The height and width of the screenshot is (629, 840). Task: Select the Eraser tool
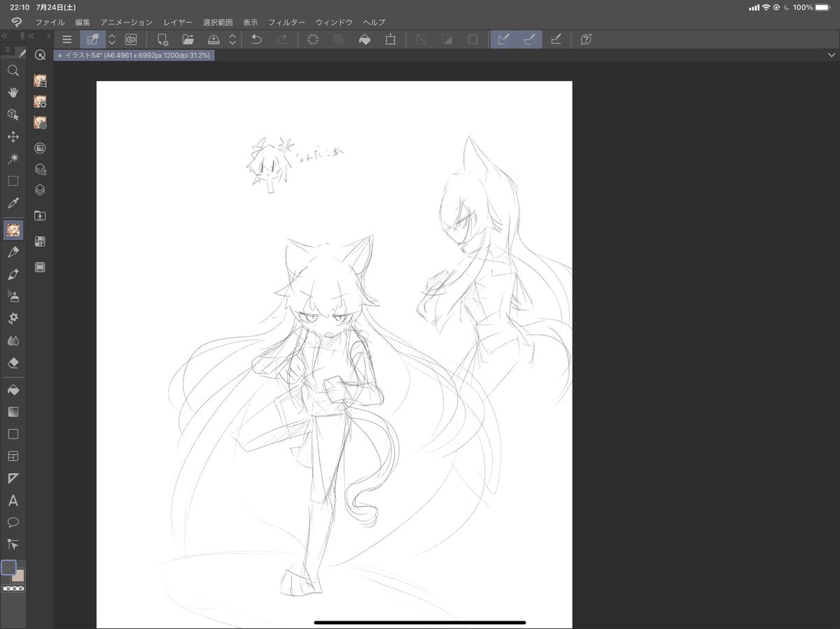tap(13, 363)
